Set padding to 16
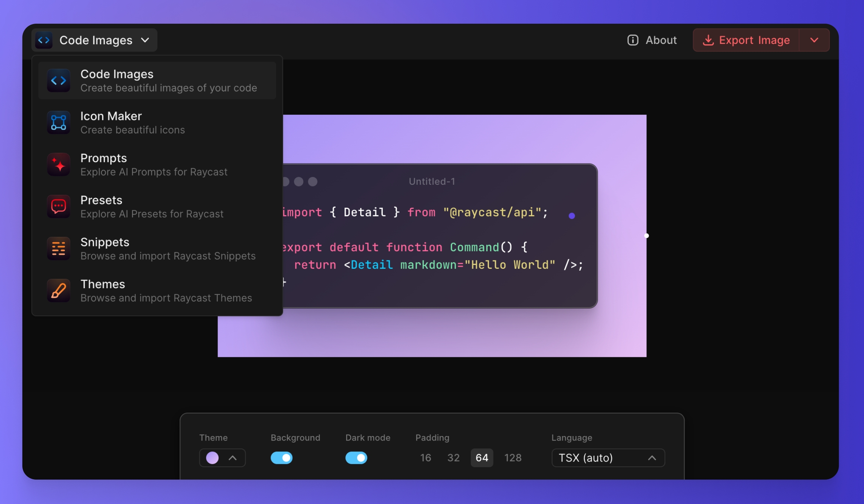 click(x=425, y=458)
